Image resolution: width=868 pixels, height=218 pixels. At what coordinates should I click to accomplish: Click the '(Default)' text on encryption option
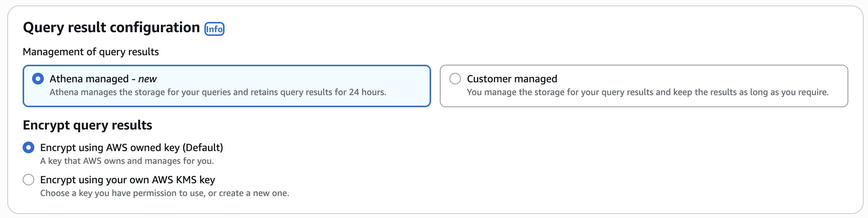(203, 147)
